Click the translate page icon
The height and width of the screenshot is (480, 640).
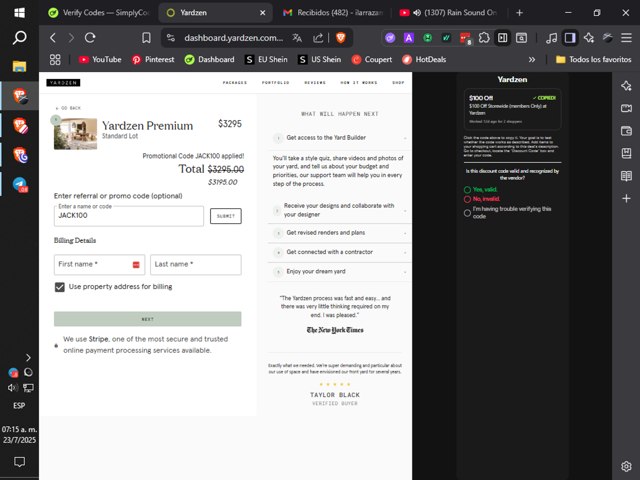297,38
